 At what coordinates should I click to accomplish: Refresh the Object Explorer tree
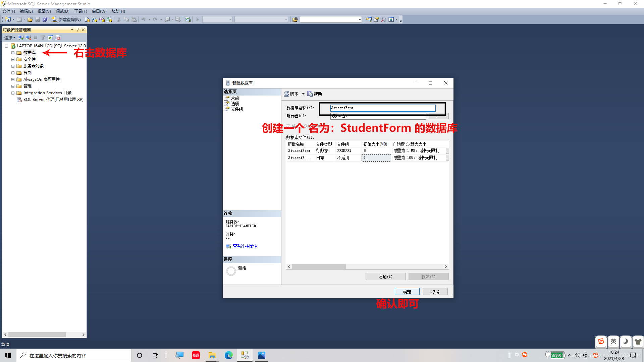(50, 38)
